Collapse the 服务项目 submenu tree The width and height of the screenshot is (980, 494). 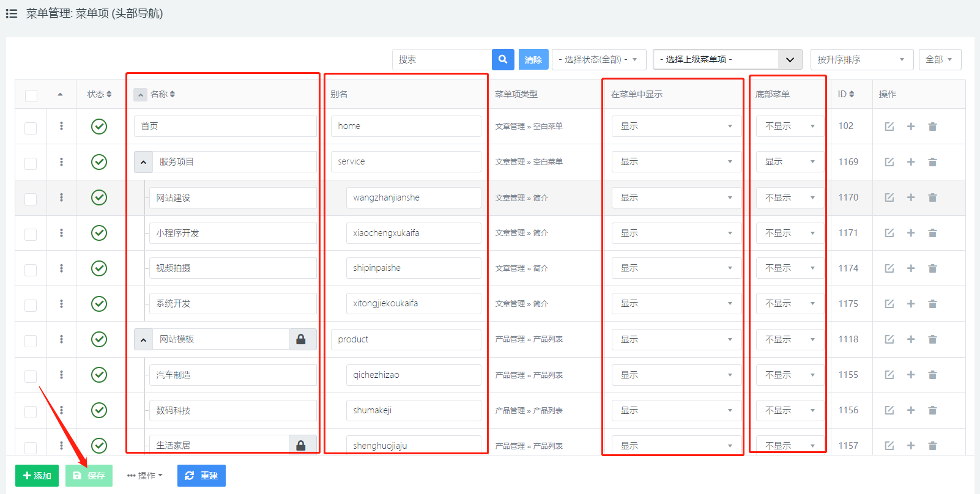(143, 162)
